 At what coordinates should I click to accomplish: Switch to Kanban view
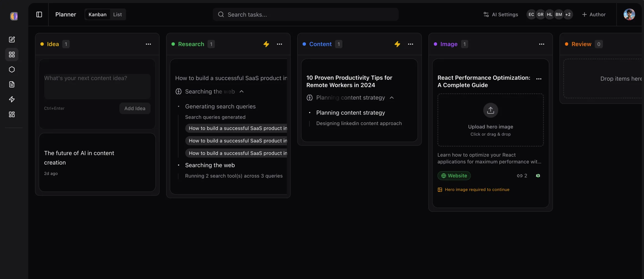click(x=97, y=14)
